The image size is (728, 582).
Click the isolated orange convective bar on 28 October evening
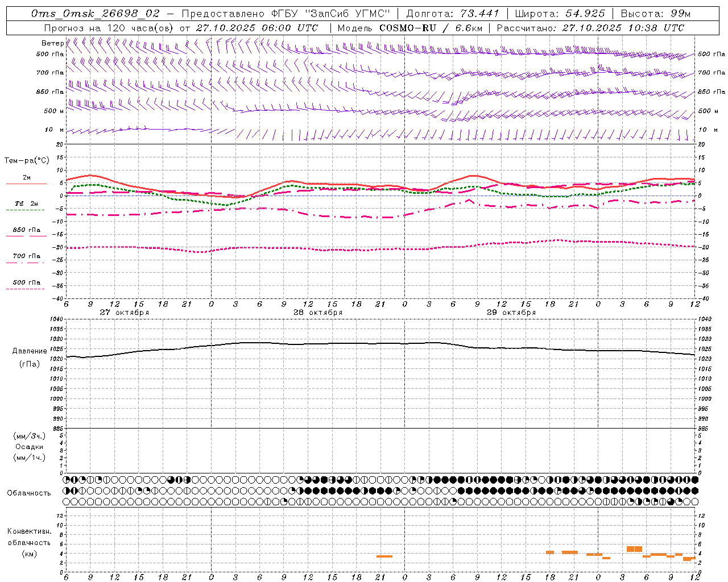click(x=384, y=556)
